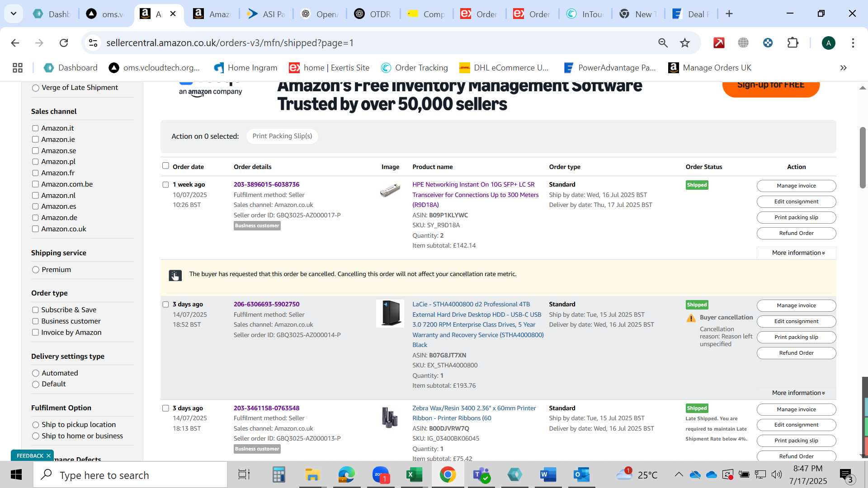The height and width of the screenshot is (488, 868).
Task: Check the Subscribe & Save order type
Action: [35, 310]
